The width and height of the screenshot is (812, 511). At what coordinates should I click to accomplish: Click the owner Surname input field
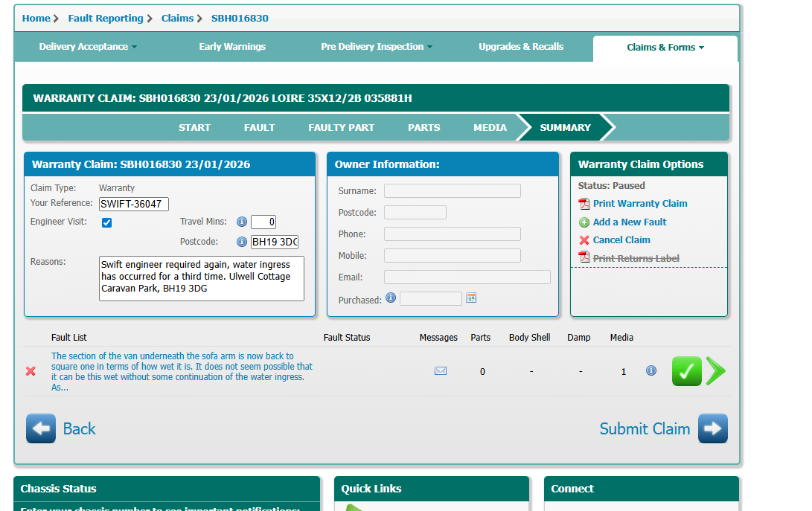click(452, 191)
